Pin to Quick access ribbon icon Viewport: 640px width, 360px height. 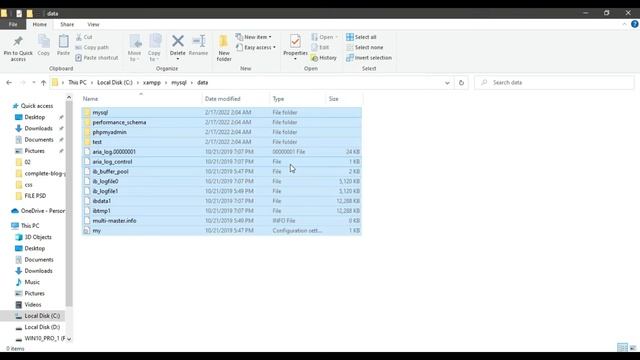[18, 48]
